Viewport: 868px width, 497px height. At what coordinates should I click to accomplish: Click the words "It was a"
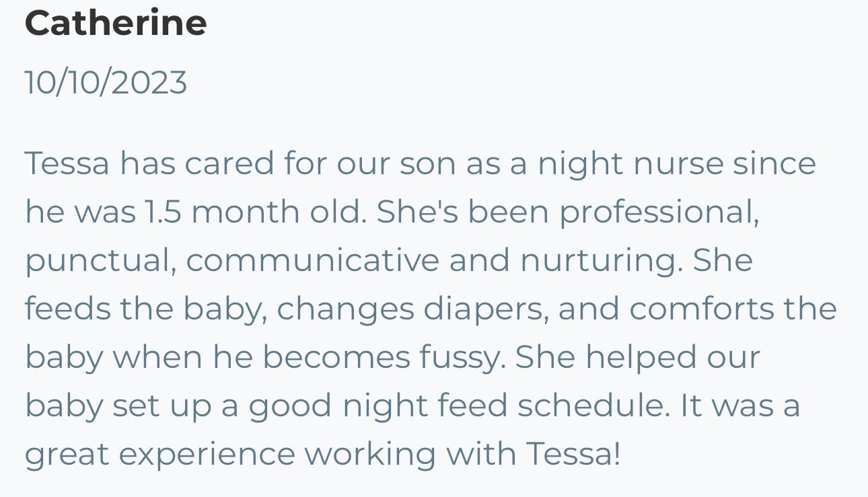[x=740, y=406]
